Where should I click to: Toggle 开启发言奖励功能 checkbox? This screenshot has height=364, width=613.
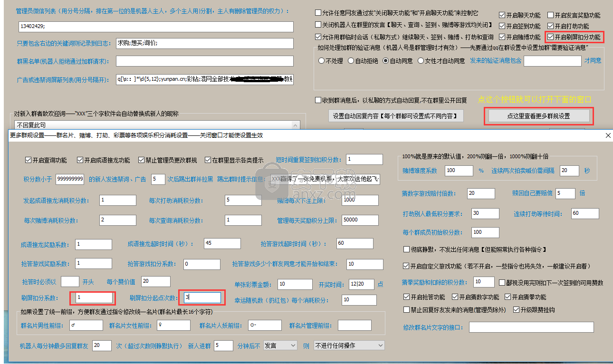click(x=551, y=15)
